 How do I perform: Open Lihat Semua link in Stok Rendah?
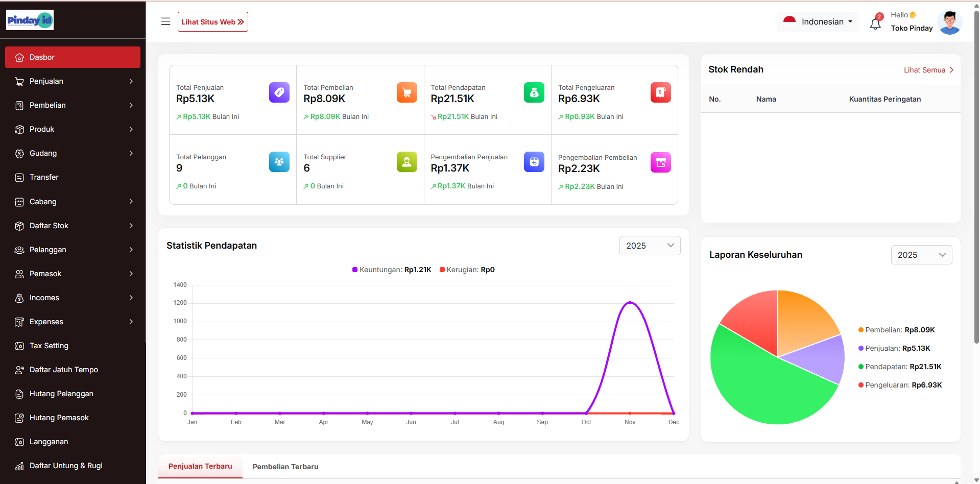(928, 70)
